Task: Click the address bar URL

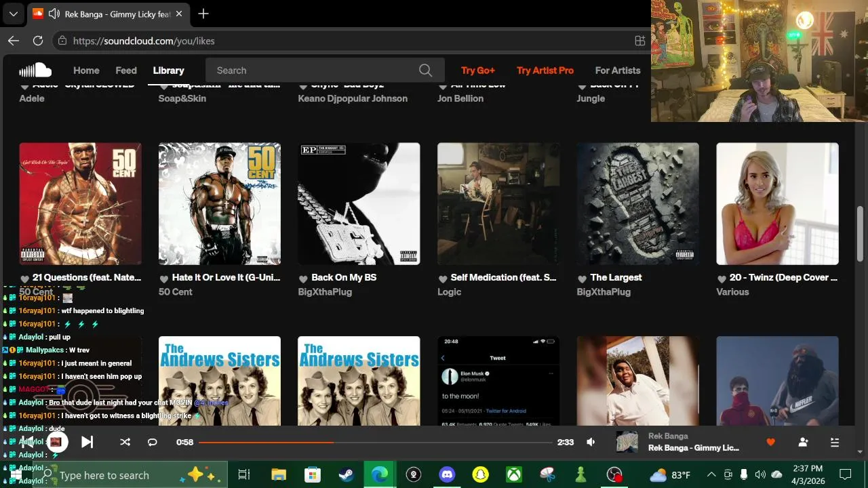Action: click(144, 41)
